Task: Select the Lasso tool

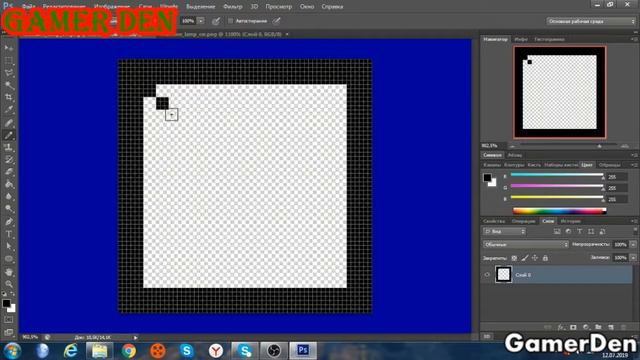Action: click(9, 73)
